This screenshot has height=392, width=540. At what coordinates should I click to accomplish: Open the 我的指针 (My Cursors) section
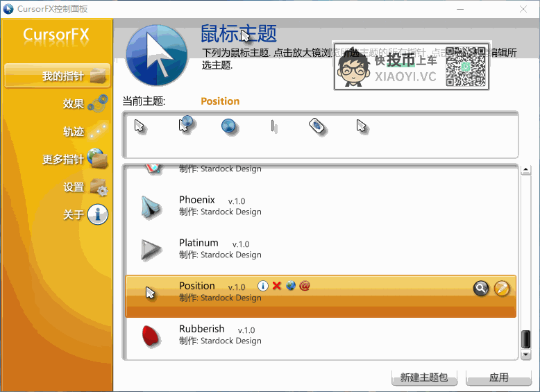(57, 76)
